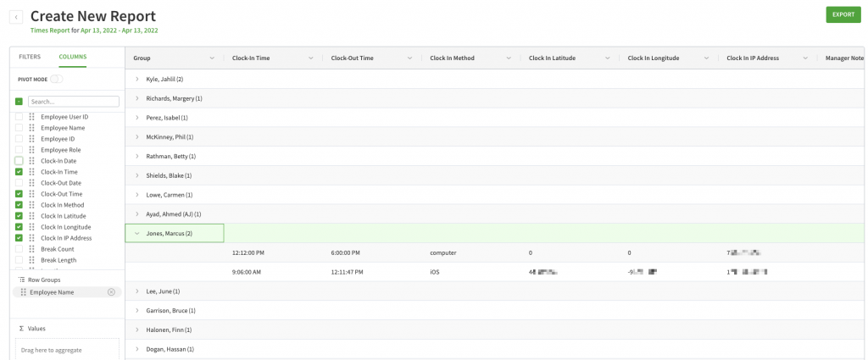This screenshot has height=360, width=868.
Task: Expand the Kyle, Jahlil group row
Action: coord(137,79)
